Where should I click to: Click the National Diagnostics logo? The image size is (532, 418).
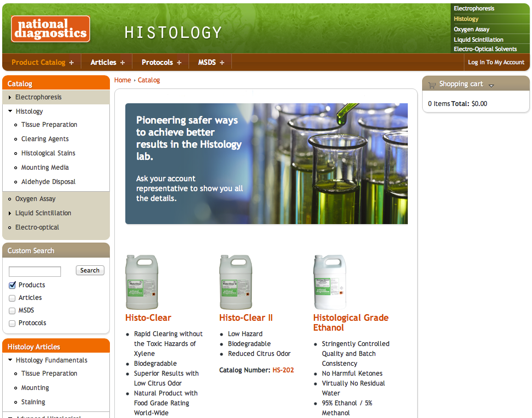(x=51, y=29)
